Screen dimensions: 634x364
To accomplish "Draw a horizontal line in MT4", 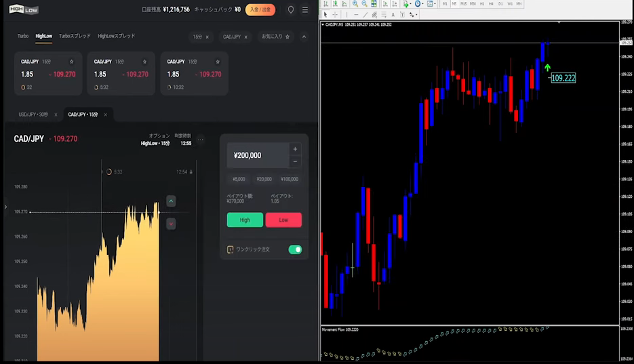I will point(356,14).
